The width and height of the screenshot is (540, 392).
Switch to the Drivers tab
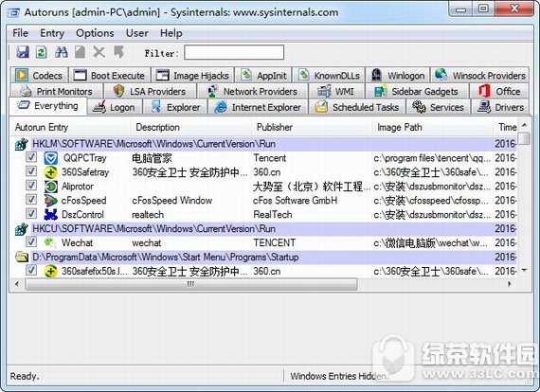coord(500,107)
